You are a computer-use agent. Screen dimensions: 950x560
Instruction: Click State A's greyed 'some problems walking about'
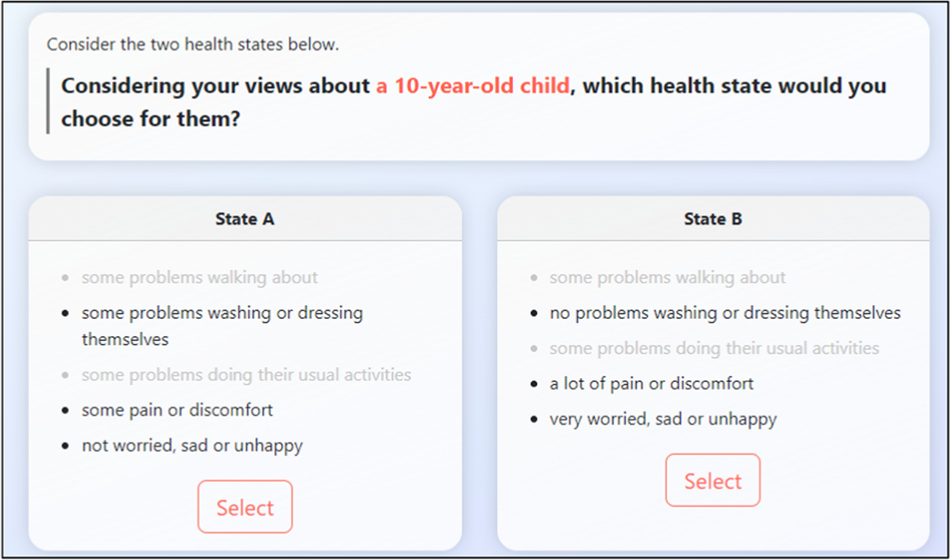[199, 277]
